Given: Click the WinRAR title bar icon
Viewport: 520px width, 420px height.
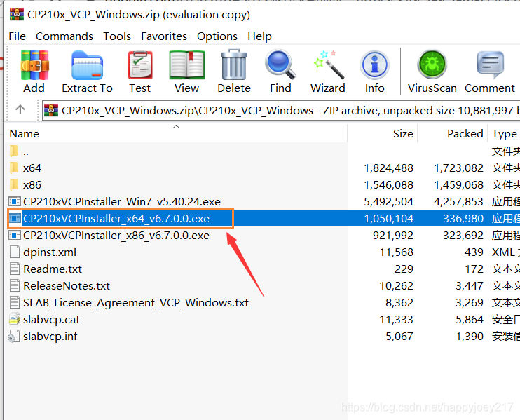Looking at the screenshot, I should 17,14.
